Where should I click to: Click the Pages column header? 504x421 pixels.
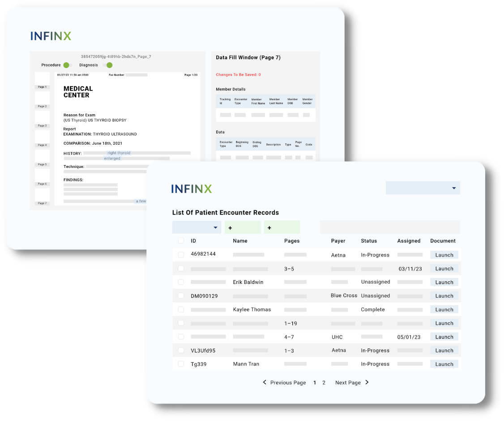292,241
